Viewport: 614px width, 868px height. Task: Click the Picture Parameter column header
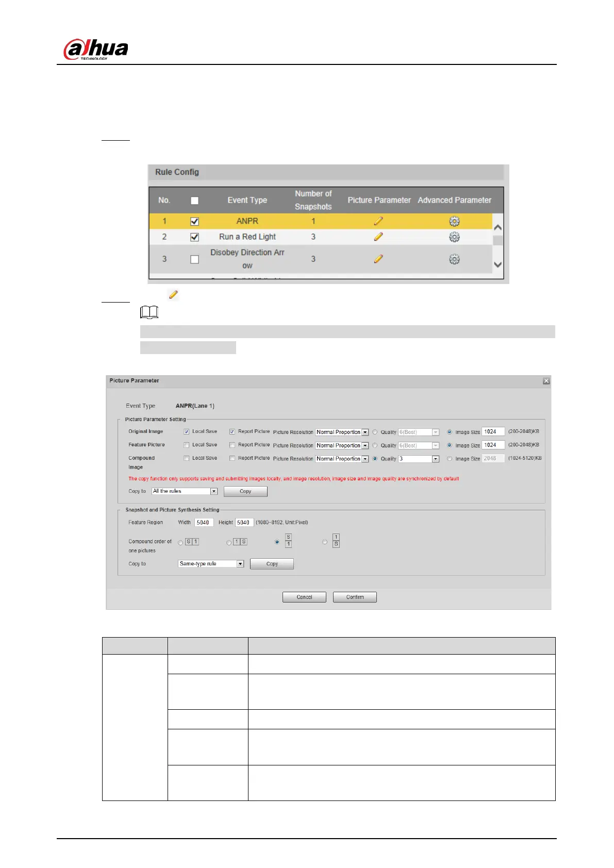point(379,201)
